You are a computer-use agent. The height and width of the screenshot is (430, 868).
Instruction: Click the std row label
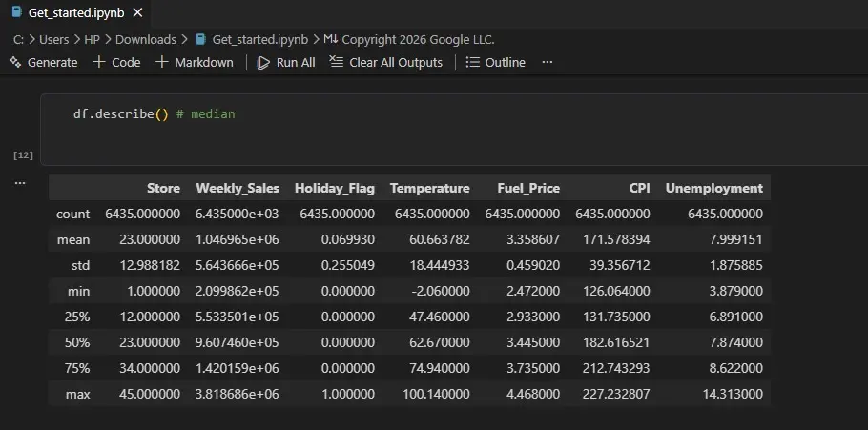[x=80, y=266]
